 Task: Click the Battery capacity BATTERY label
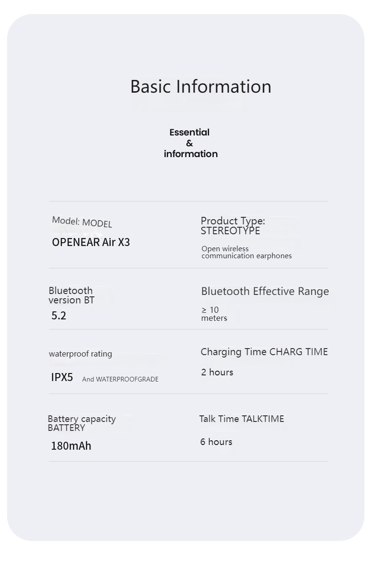click(81, 423)
